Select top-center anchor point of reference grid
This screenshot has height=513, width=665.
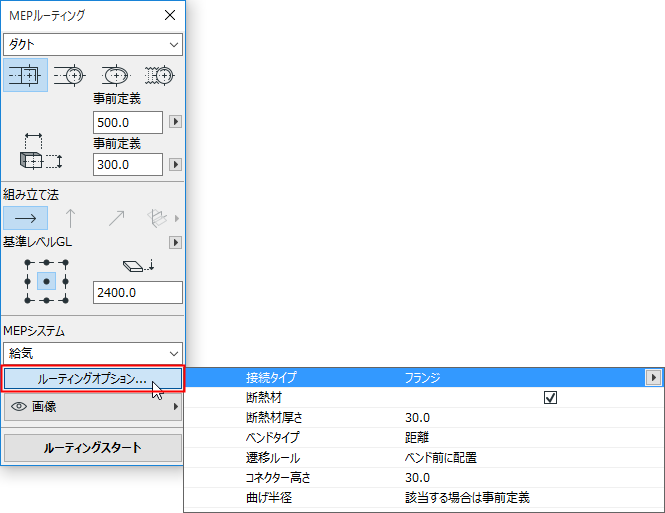(x=46, y=262)
